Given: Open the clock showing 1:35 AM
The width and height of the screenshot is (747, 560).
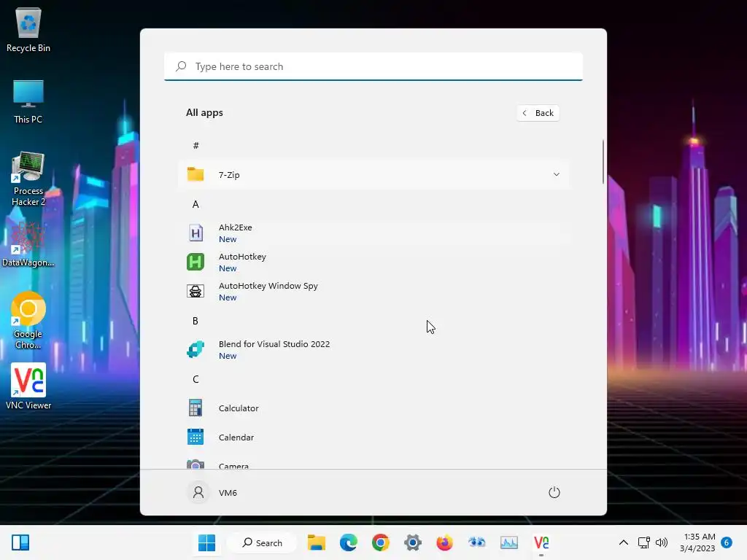Looking at the screenshot, I should (698, 542).
